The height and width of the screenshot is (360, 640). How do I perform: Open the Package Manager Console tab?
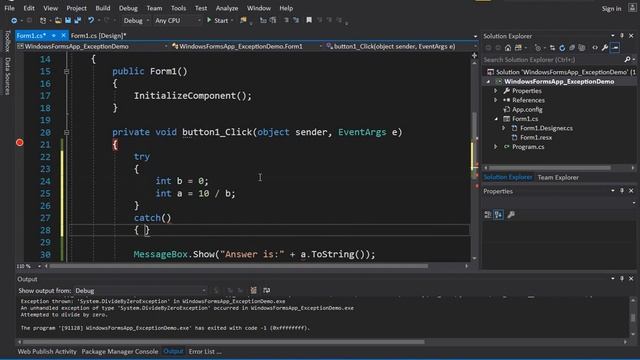[x=120, y=351]
